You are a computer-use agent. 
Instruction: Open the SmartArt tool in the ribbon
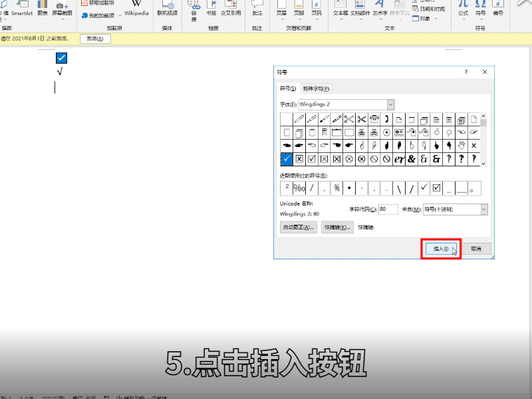22,9
